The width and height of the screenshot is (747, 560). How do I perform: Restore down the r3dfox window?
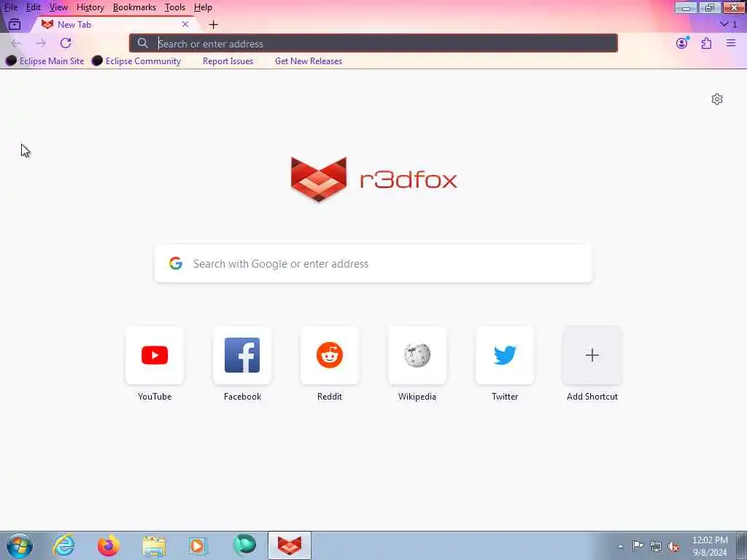[x=709, y=7]
